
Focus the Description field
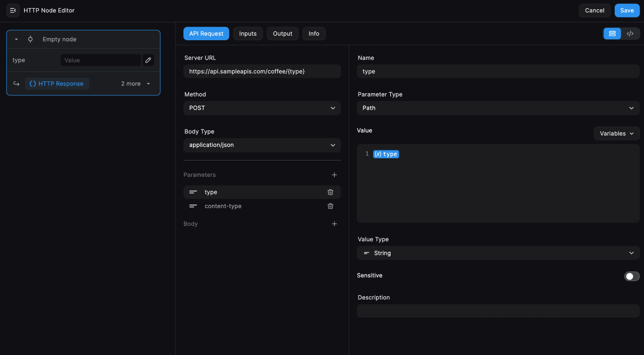498,311
